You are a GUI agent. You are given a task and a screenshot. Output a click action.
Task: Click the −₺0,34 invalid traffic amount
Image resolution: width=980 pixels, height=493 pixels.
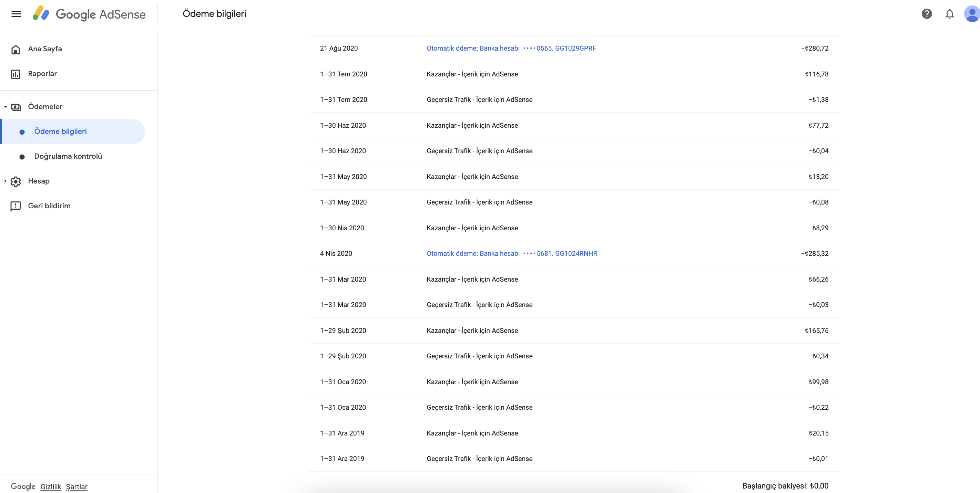point(819,356)
